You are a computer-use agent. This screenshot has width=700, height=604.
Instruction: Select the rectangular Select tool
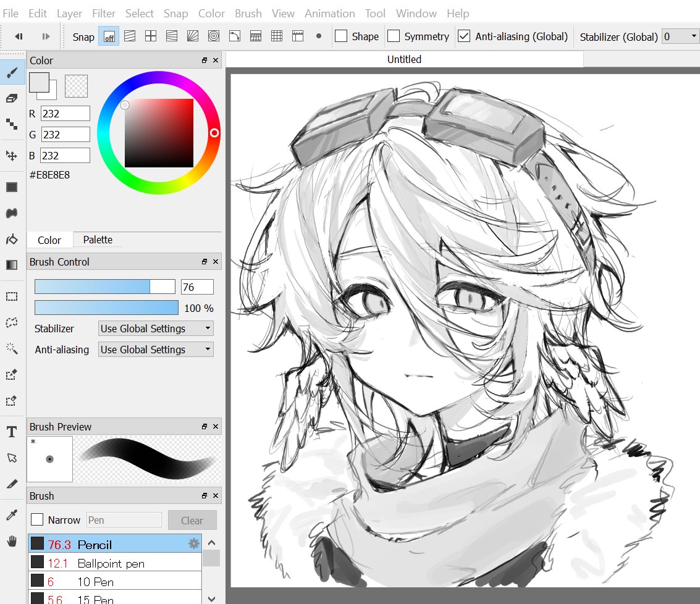[12, 296]
